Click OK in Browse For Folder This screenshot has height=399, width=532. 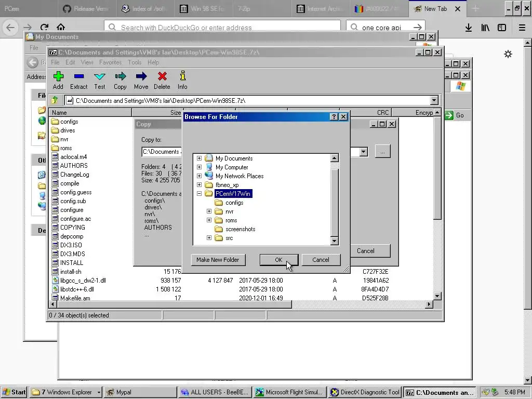point(278,260)
